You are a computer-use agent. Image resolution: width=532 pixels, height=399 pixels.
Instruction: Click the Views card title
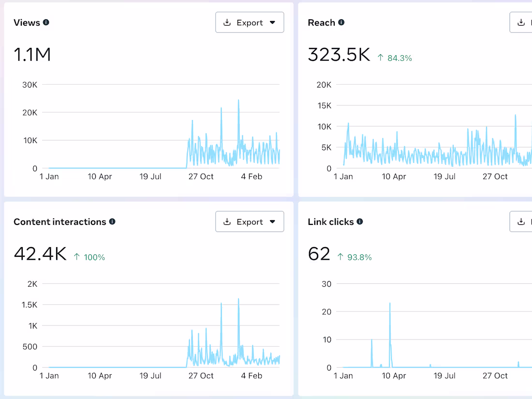pyautogui.click(x=27, y=23)
